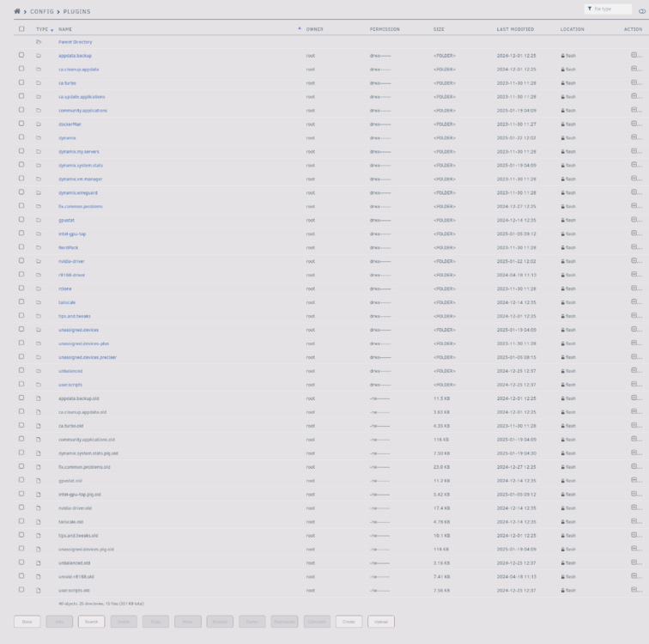This screenshot has height=644, width=649.
Task: Toggle the select-all checkbox in header
Action: tap(21, 28)
